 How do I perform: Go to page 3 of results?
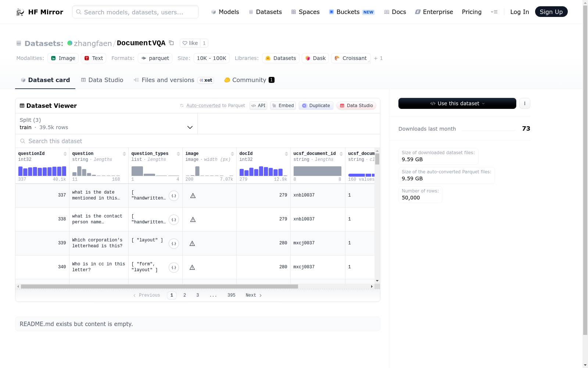[x=197, y=295]
